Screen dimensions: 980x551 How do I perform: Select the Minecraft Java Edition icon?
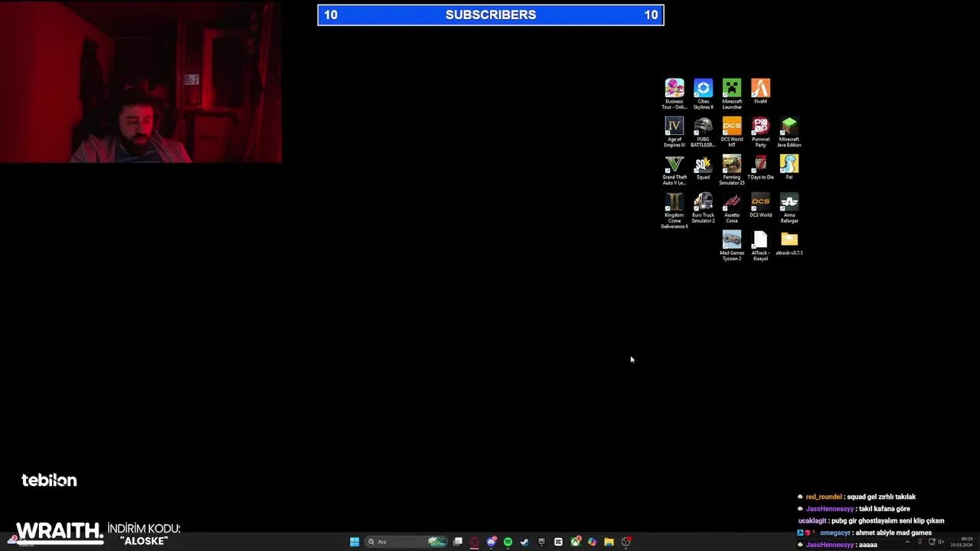[x=789, y=132]
